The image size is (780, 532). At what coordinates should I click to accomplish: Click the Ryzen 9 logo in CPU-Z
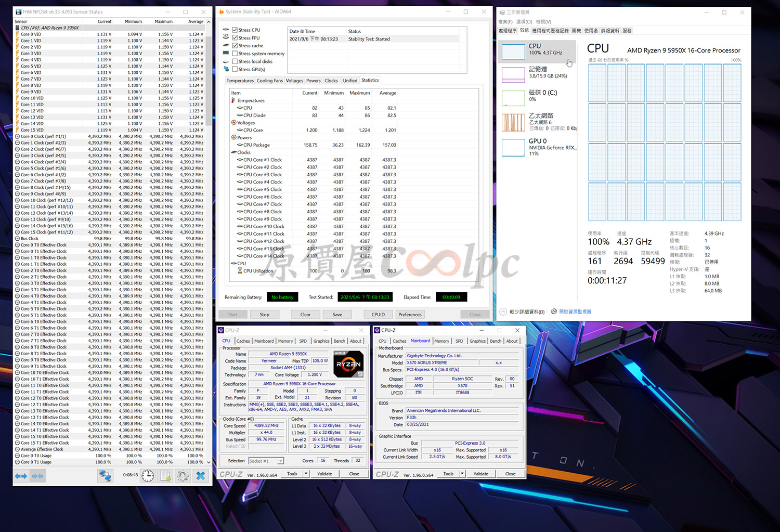(348, 364)
